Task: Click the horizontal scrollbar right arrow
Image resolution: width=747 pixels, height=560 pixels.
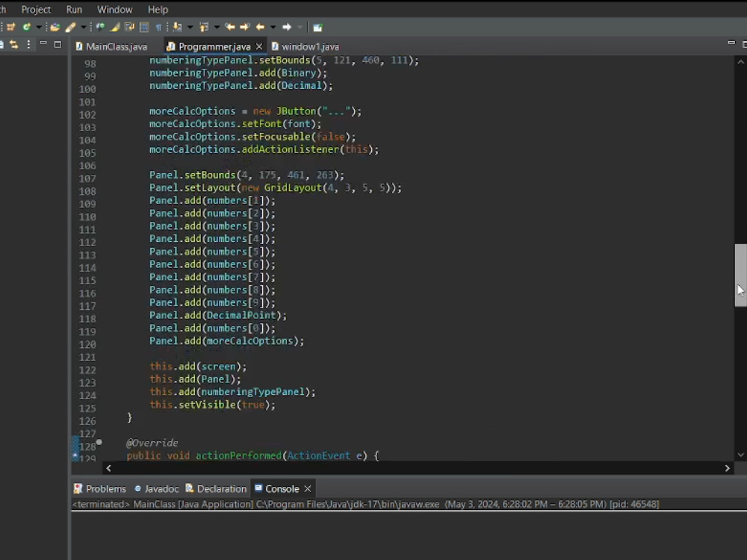Action: (728, 468)
